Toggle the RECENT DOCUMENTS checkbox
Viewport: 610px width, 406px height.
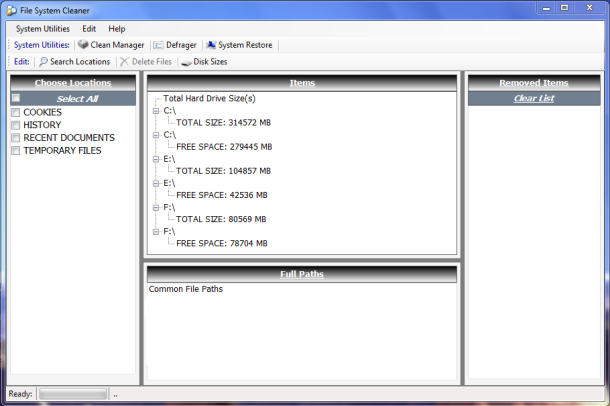[16, 138]
